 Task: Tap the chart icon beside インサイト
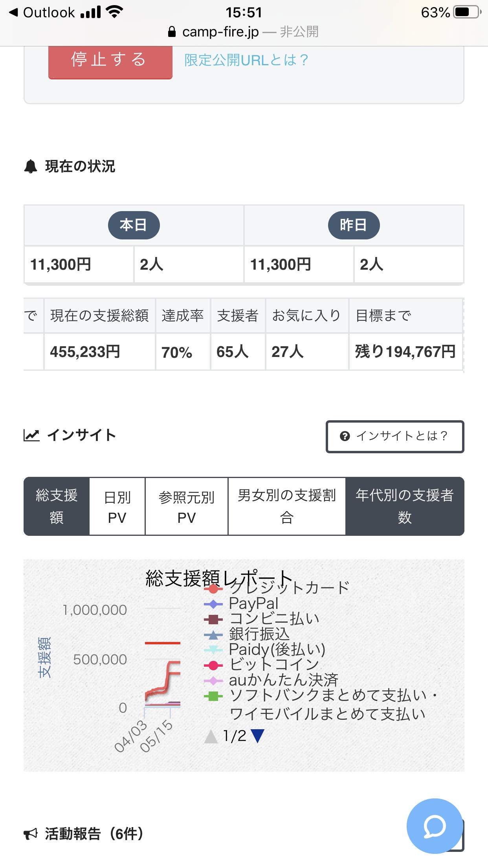(31, 435)
